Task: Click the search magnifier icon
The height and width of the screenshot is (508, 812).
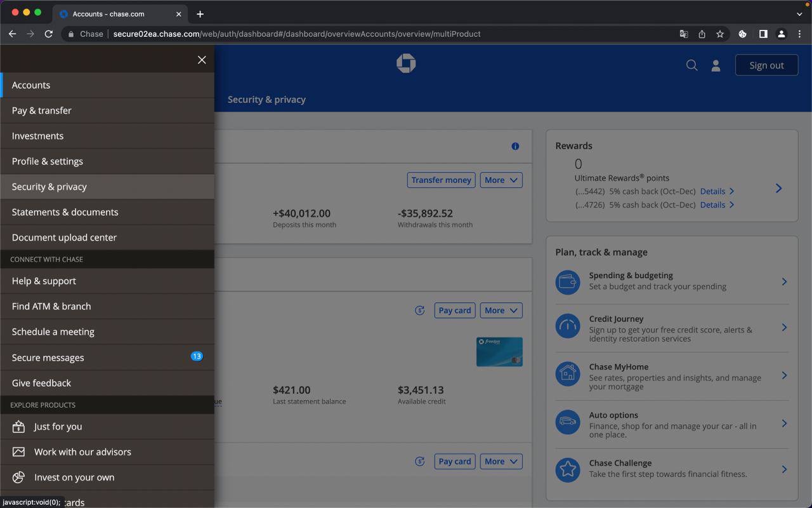Action: [x=691, y=65]
